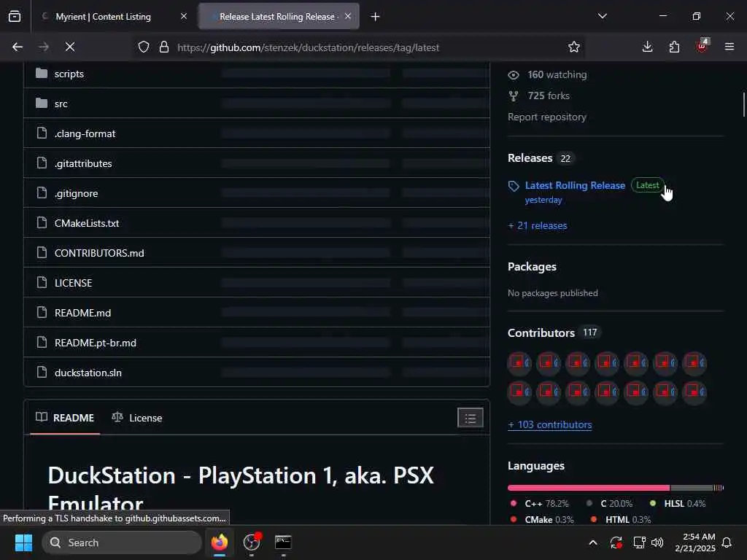Open the .gitattributes file
This screenshot has height=560, width=747.
(83, 163)
